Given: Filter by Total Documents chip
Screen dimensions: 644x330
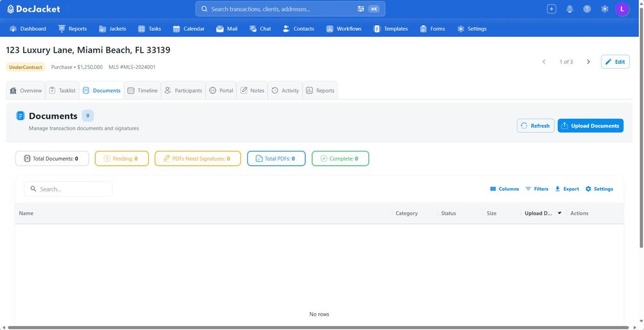Looking at the screenshot, I should (x=52, y=158).
